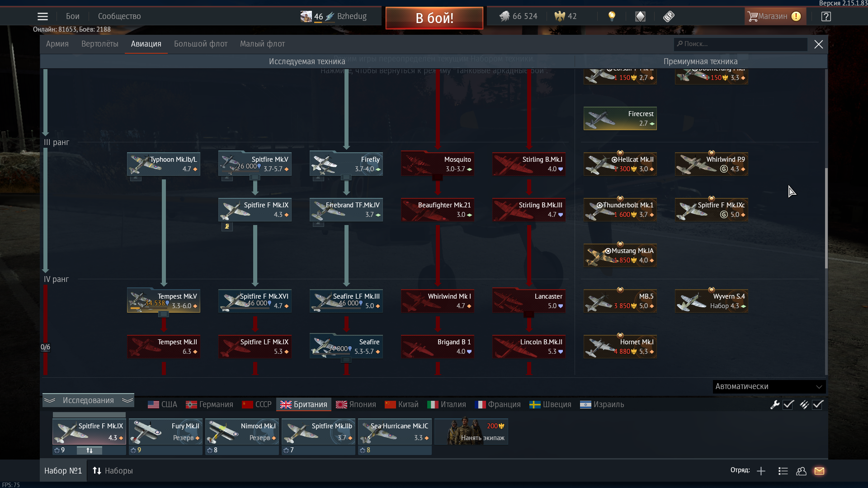868x488 pixels.
Task: Click the lightbulb hints icon
Action: (612, 16)
